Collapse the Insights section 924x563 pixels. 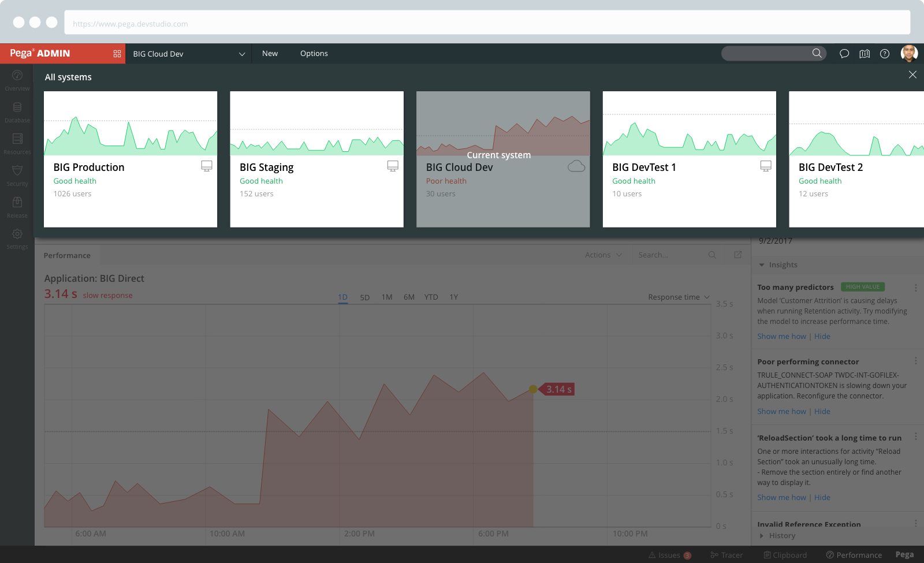pyautogui.click(x=778, y=264)
